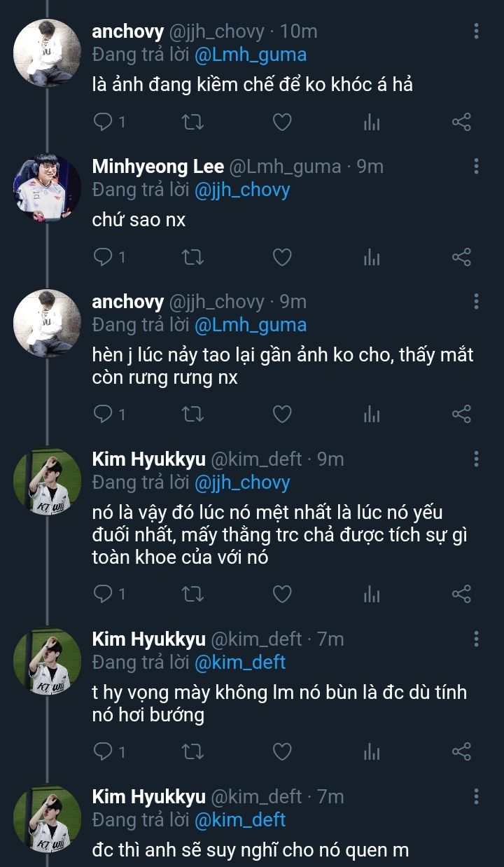Viewport: 504px width, 867px height.
Task: Open @jjh_chovy mention in Minhyeong Lee's reply
Action: [241, 190]
